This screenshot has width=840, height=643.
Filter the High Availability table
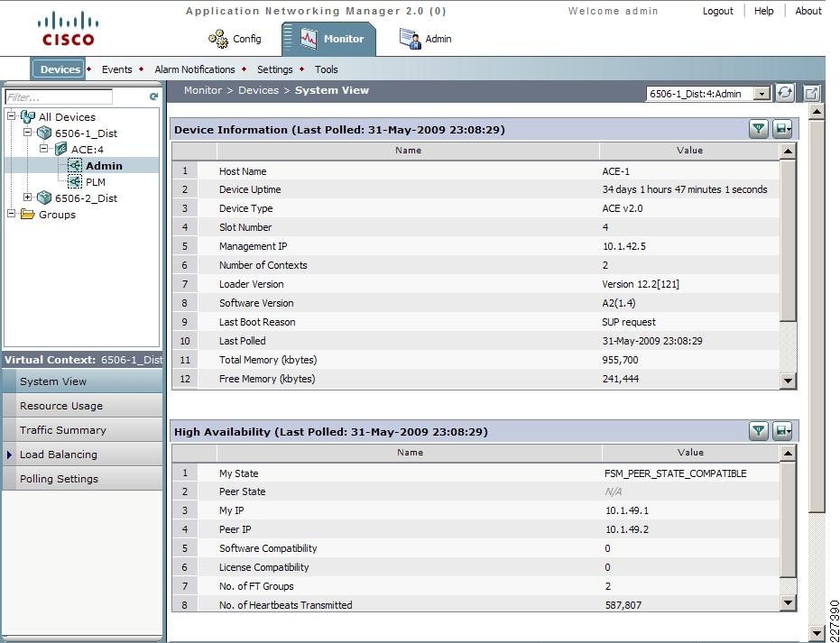point(759,431)
